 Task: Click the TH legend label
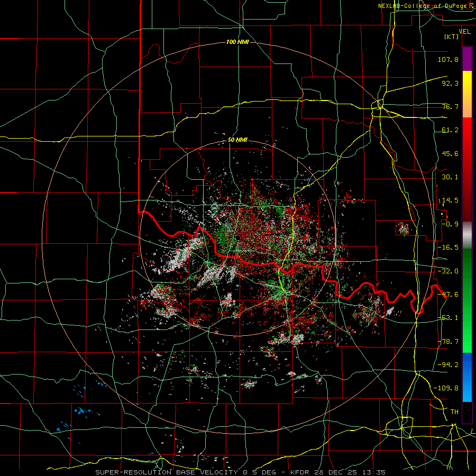pos(454,412)
